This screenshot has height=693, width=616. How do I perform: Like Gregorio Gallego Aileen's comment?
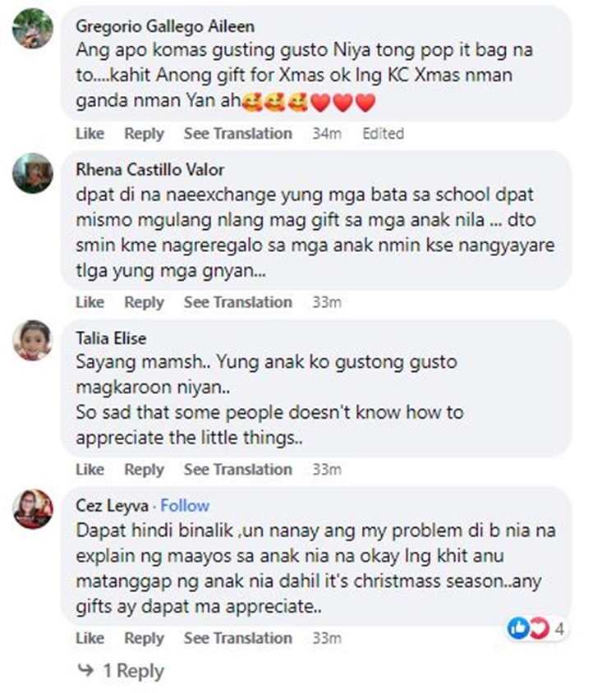[x=90, y=133]
